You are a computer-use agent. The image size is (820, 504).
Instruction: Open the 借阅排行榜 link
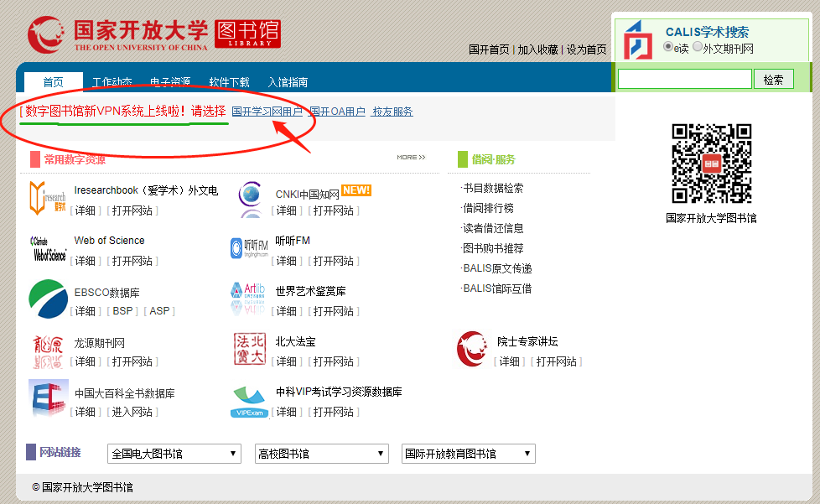pos(488,208)
